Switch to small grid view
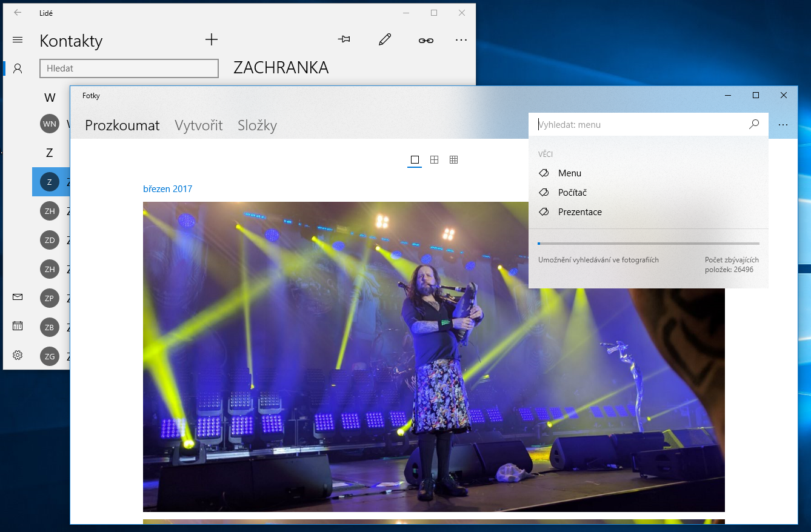This screenshot has height=532, width=811. [x=453, y=160]
